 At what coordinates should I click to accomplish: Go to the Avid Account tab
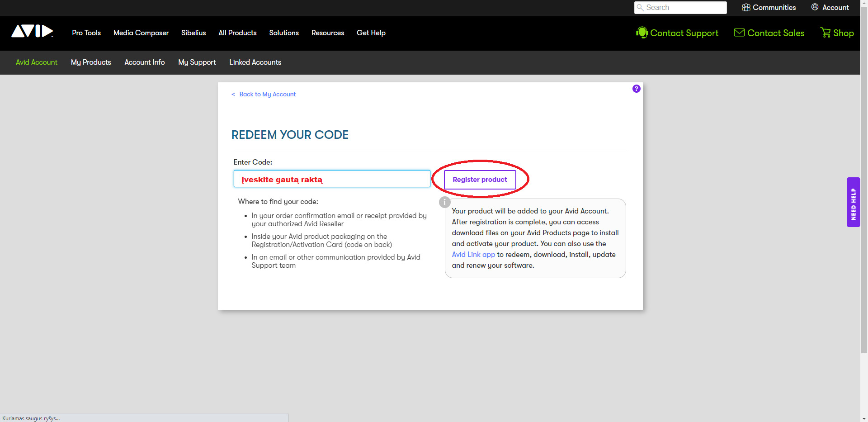tap(37, 62)
